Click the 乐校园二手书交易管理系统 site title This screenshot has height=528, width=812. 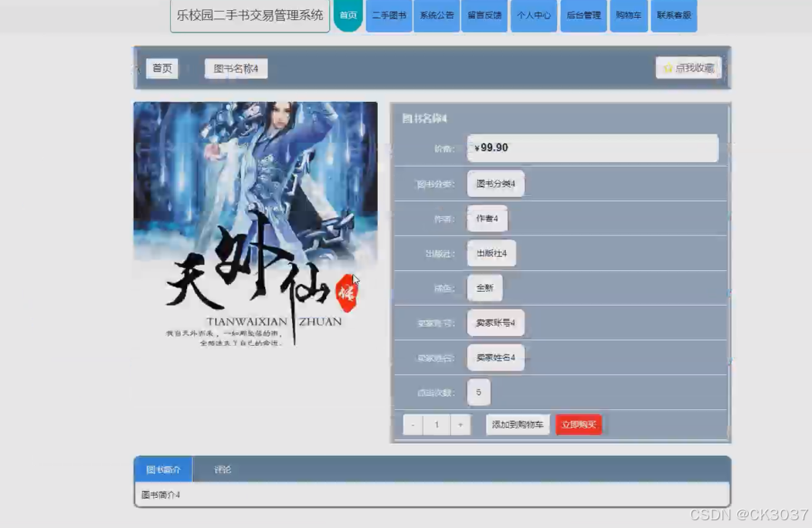tap(250, 15)
